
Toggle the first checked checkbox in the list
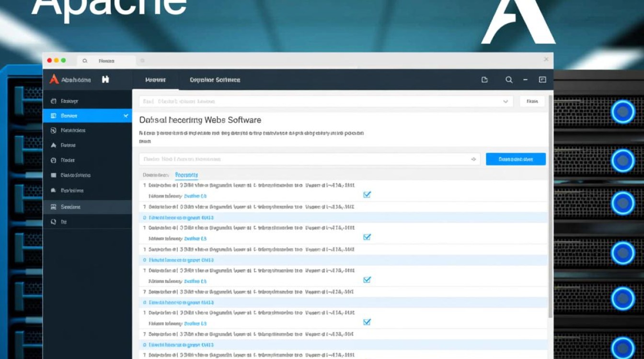coord(367,194)
